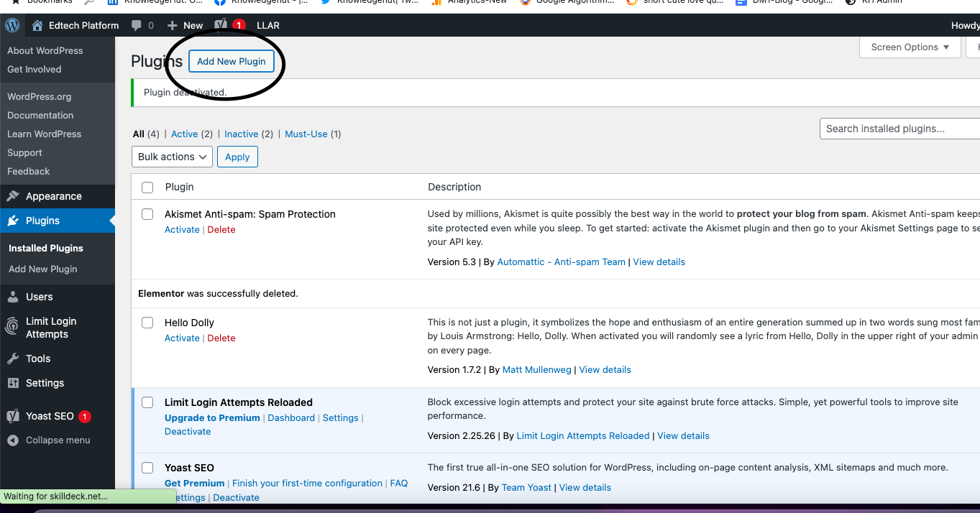This screenshot has width=980, height=513.
Task: Select Add New Plugin in sidebar submenu
Action: point(43,269)
